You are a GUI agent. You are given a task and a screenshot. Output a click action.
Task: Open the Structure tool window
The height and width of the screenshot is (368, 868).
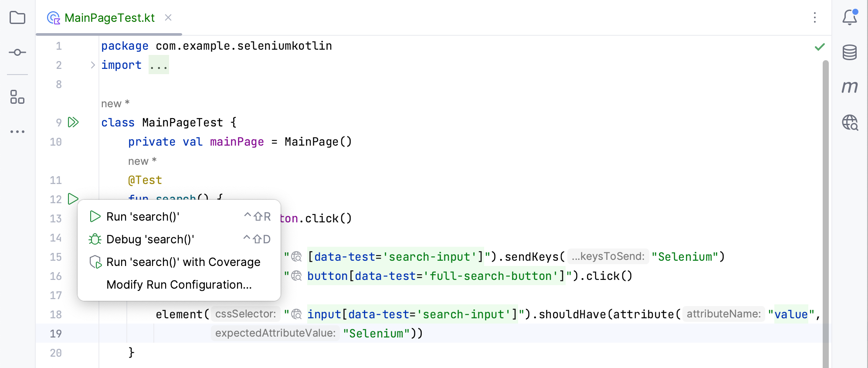(x=17, y=97)
